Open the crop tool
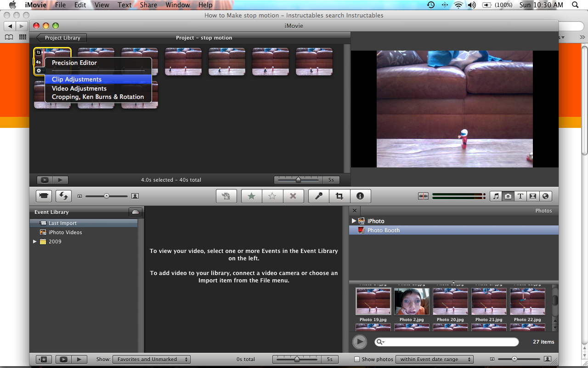The width and height of the screenshot is (588, 368). coord(339,196)
